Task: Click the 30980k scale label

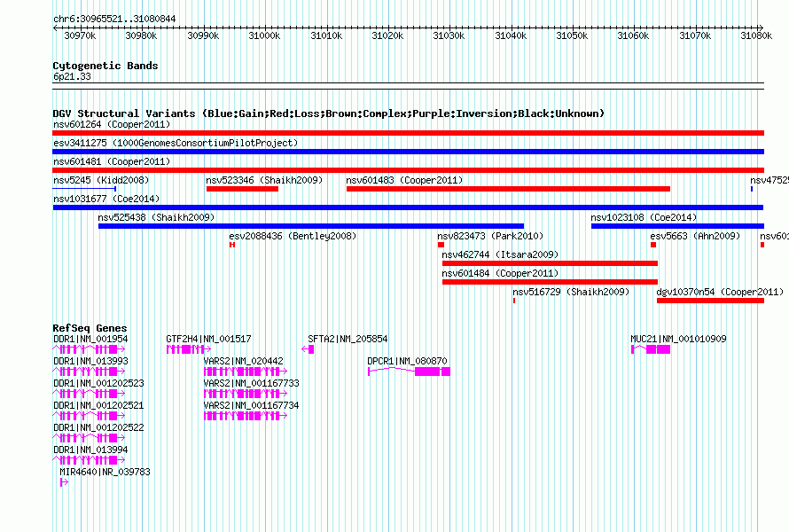Action: pyautogui.click(x=141, y=35)
